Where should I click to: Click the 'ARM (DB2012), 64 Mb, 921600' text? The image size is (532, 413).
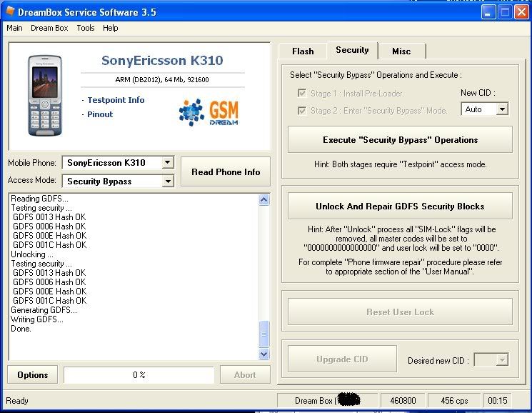[x=162, y=80]
